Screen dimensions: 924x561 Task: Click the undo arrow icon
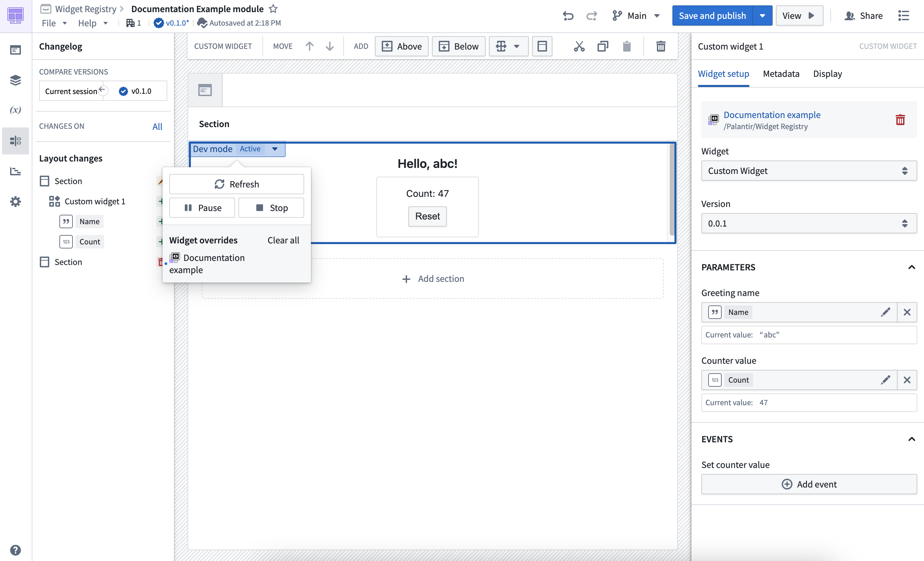[568, 16]
